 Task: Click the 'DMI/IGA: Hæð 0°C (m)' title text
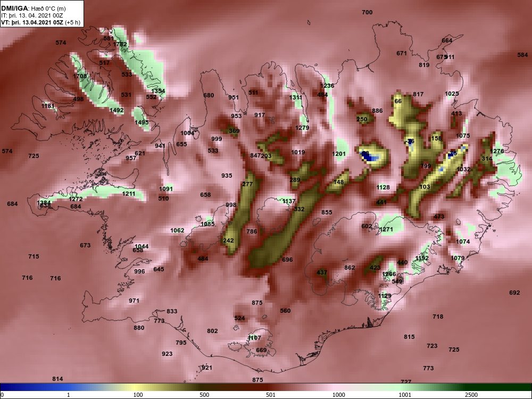pos(33,9)
